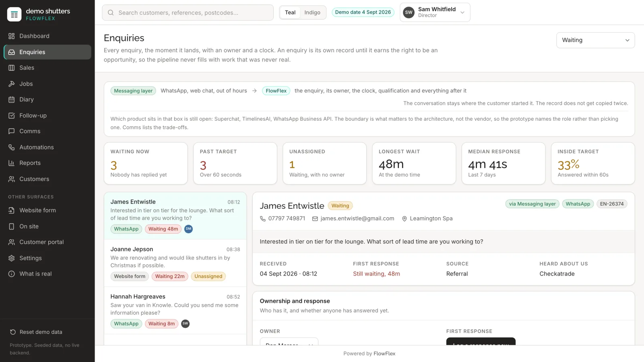Image resolution: width=644 pixels, height=362 pixels.
Task: Click the SW owner avatar on Hannah Hargreaves
Action: pyautogui.click(x=185, y=324)
